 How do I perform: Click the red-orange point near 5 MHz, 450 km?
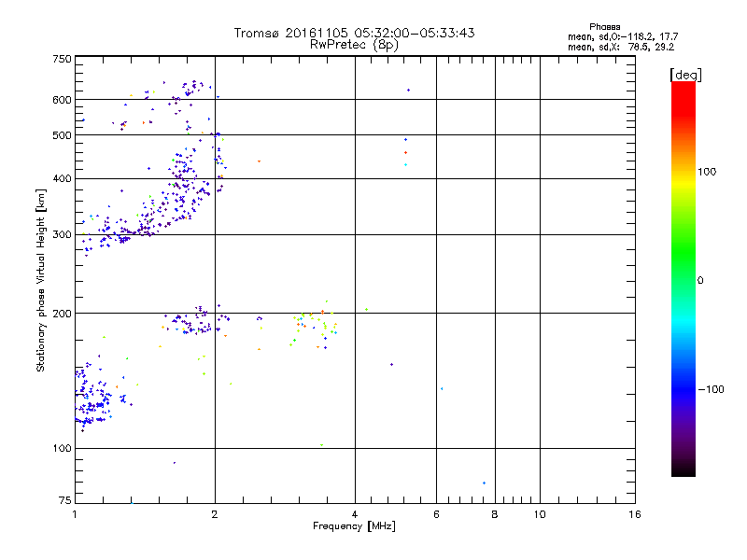tap(405, 152)
